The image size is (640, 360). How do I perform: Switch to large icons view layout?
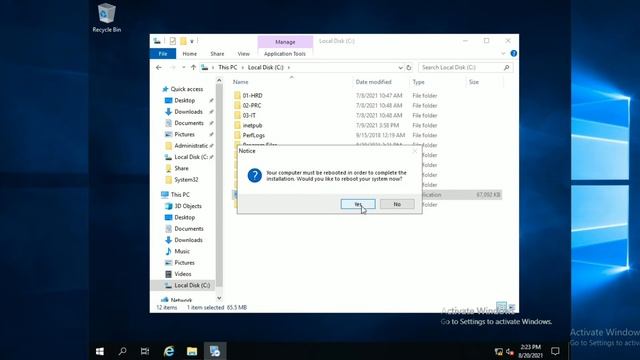pyautogui.click(x=511, y=307)
